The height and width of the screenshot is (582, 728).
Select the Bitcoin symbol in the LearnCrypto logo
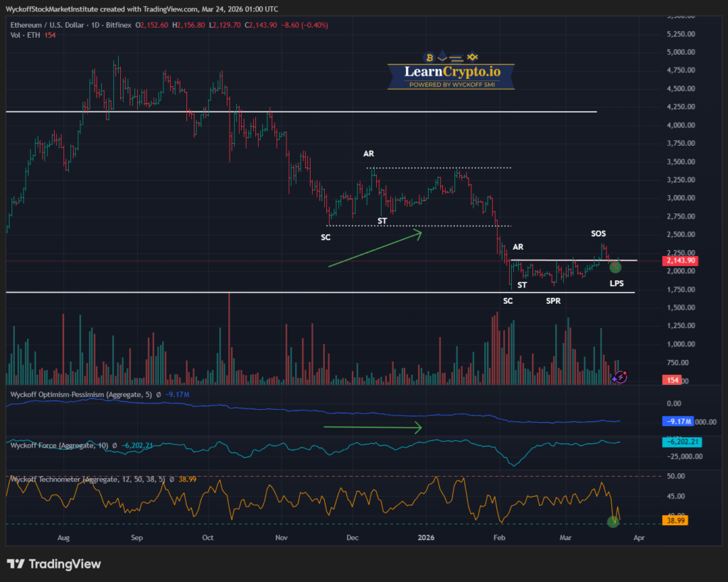429,56
